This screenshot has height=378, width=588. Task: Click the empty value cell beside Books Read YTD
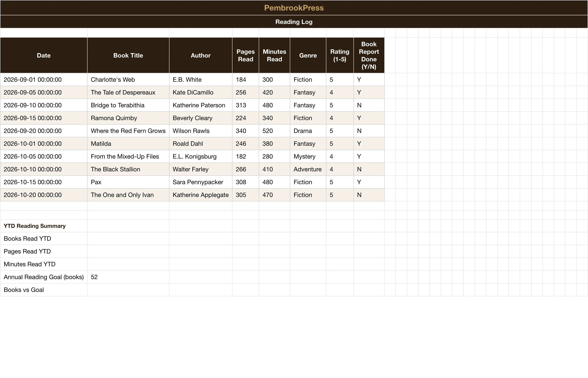click(x=128, y=239)
